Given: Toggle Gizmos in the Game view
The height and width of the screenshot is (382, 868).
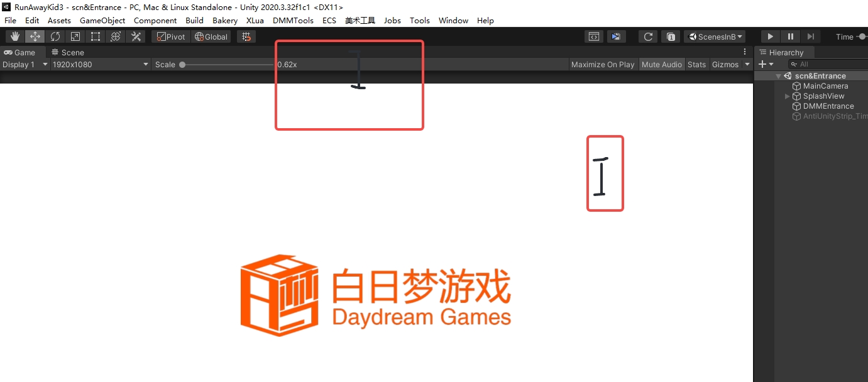Looking at the screenshot, I should point(725,64).
